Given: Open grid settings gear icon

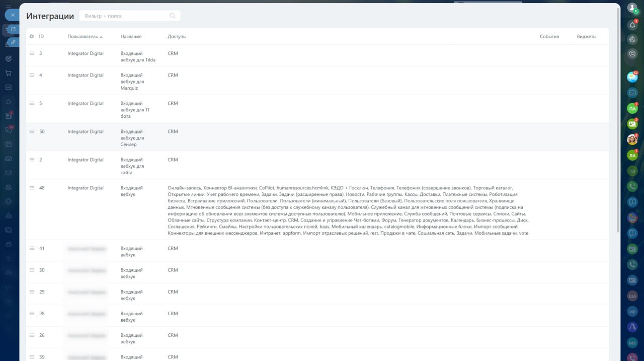Looking at the screenshot, I should pos(32,37).
